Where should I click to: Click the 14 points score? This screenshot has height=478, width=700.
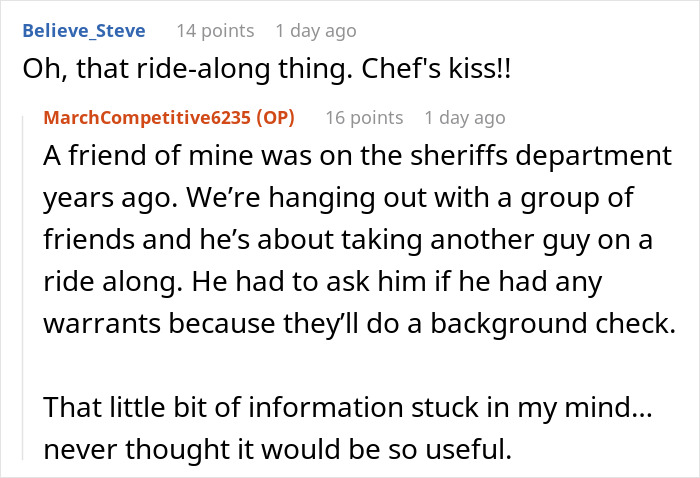pyautogui.click(x=216, y=31)
